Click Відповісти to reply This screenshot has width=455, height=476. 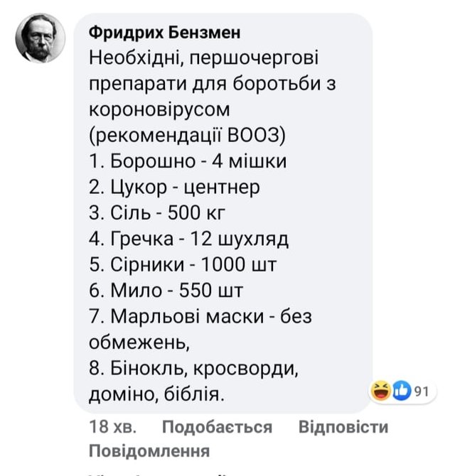coord(343,427)
